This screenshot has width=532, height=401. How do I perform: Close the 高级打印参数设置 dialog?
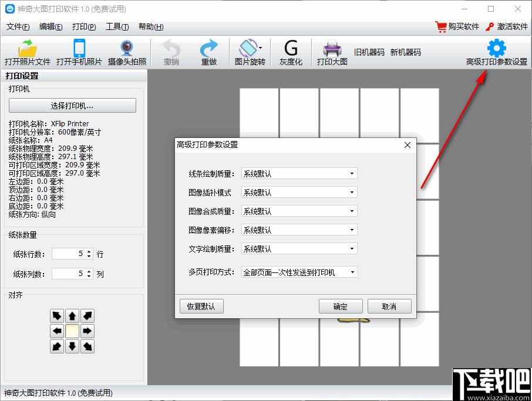click(408, 145)
